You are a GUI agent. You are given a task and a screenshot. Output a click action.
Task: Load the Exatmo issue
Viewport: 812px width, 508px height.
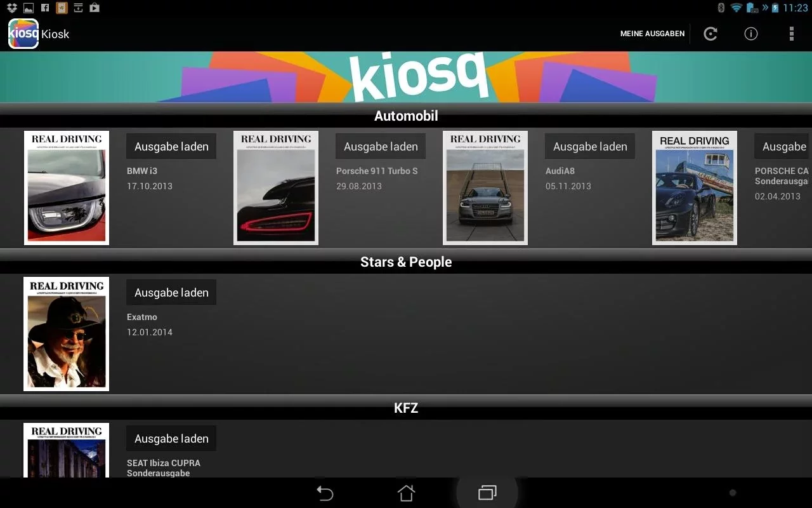point(171,292)
